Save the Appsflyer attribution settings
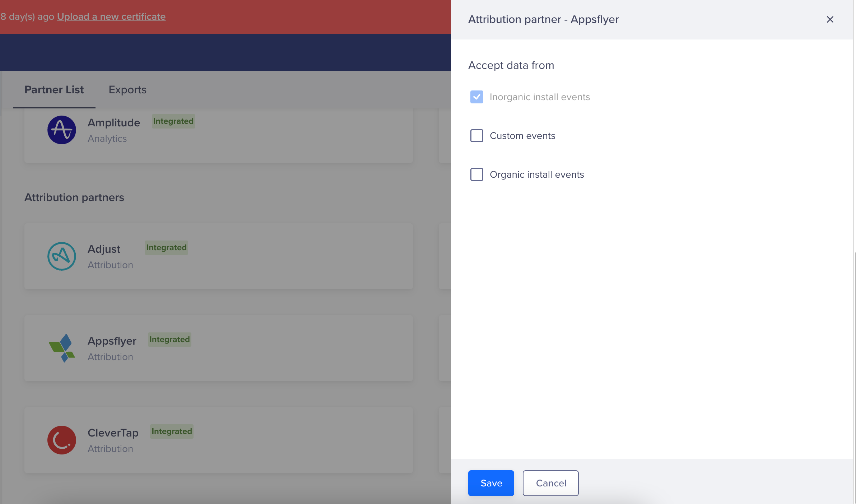Screen dimensions: 856x504 click(x=491, y=483)
